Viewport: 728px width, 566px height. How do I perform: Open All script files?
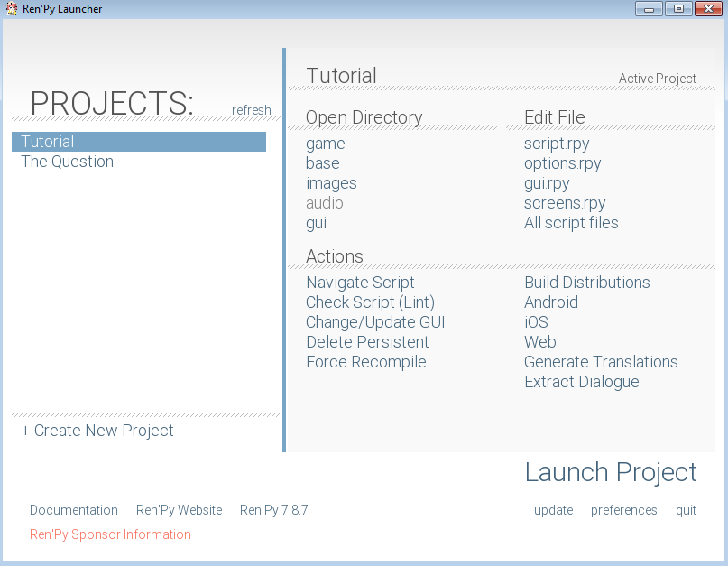571,223
